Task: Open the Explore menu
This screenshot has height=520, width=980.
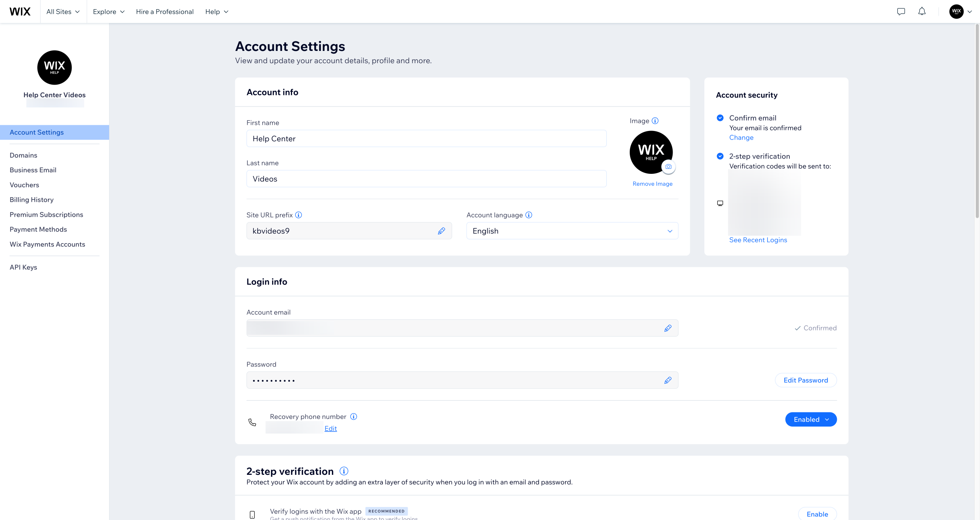Action: click(109, 11)
